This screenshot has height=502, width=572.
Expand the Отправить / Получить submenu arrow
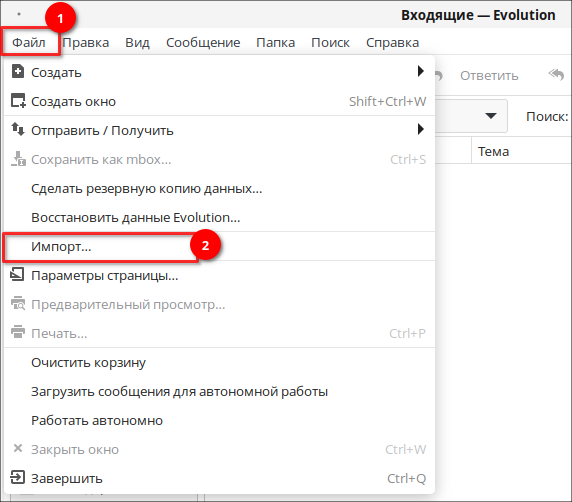(421, 129)
